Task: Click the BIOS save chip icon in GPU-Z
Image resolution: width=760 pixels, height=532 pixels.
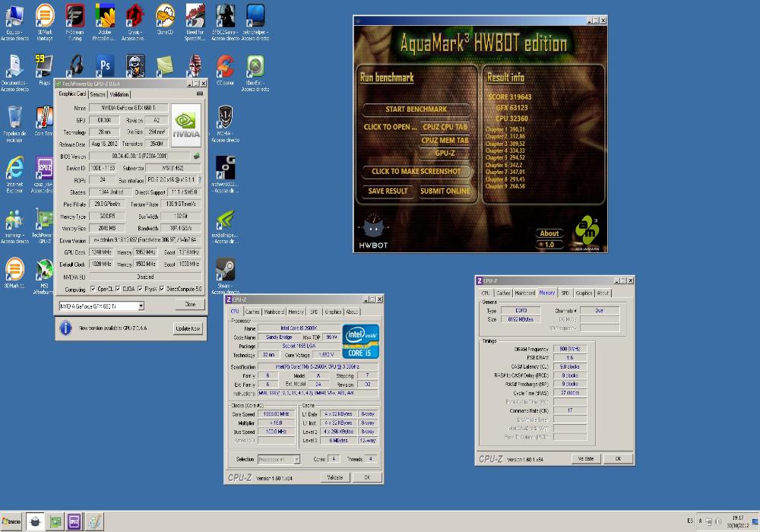Action: (x=196, y=156)
